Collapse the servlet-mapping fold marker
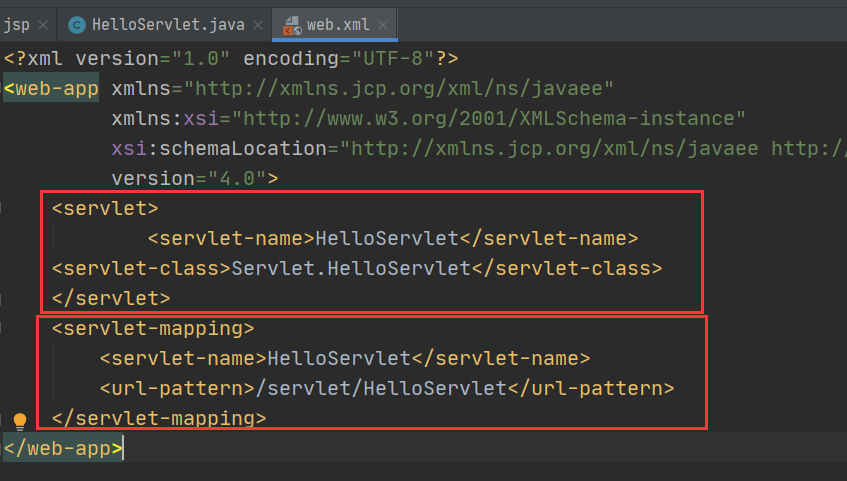The image size is (847, 481). [2, 328]
